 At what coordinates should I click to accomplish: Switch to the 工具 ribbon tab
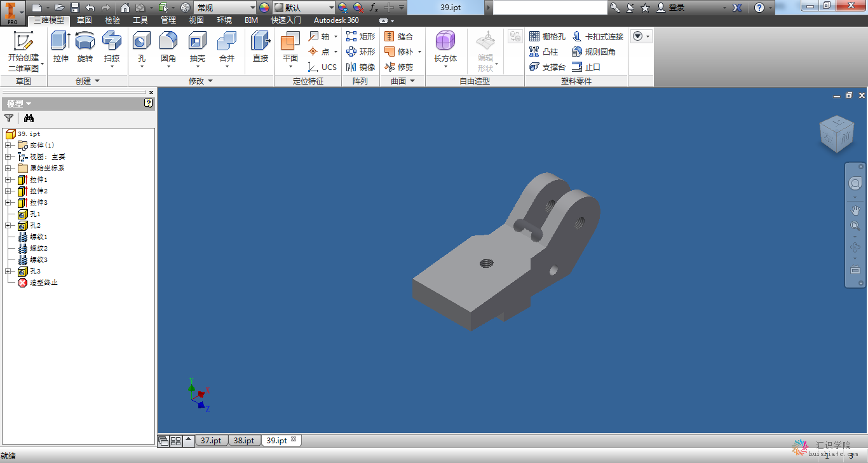coord(140,20)
